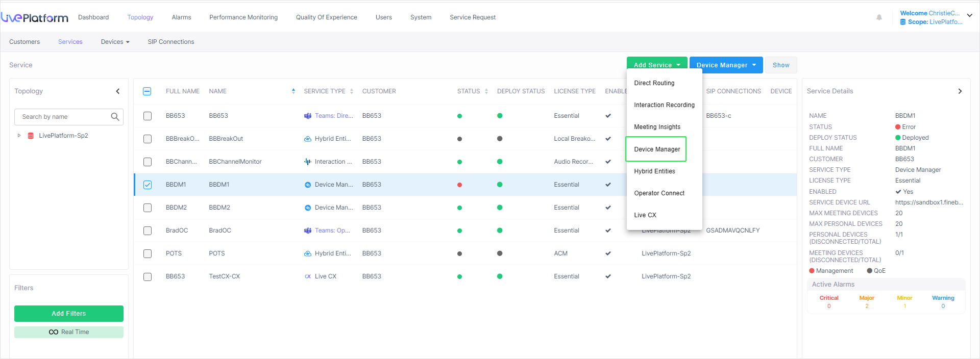Screen dimensions: 980x359
Task: Click the Hybrid Entities icon for POTS
Action: click(308, 253)
